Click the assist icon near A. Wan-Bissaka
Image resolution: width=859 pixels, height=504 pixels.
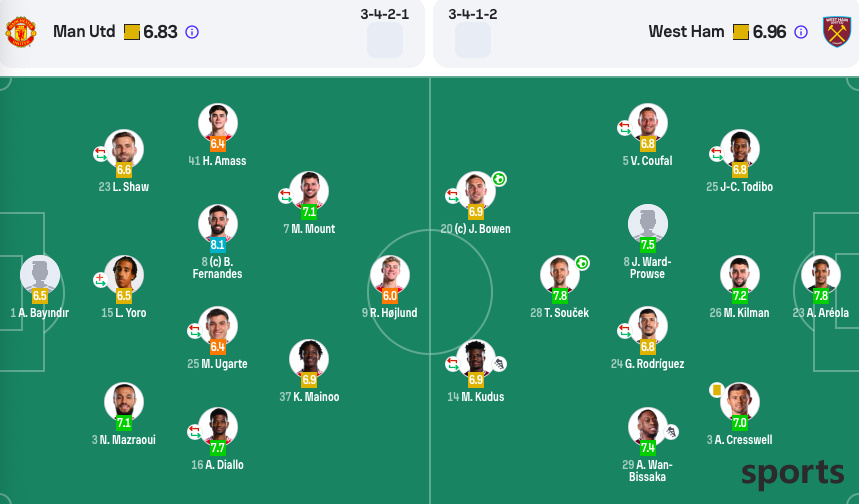(x=672, y=432)
